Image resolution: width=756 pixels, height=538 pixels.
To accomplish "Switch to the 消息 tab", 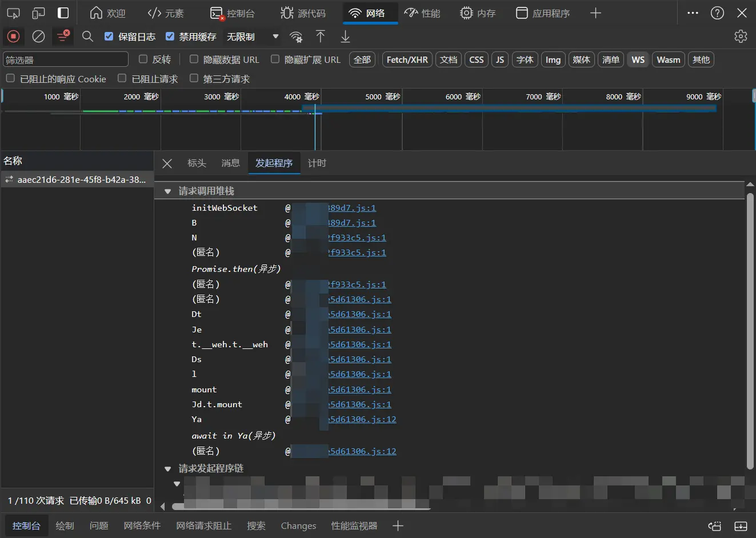I will [x=230, y=163].
